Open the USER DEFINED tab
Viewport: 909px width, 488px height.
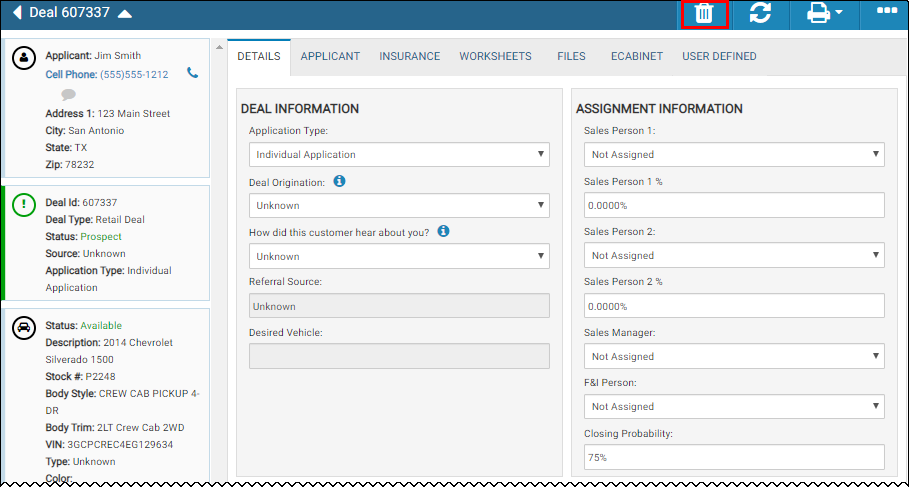pos(719,56)
